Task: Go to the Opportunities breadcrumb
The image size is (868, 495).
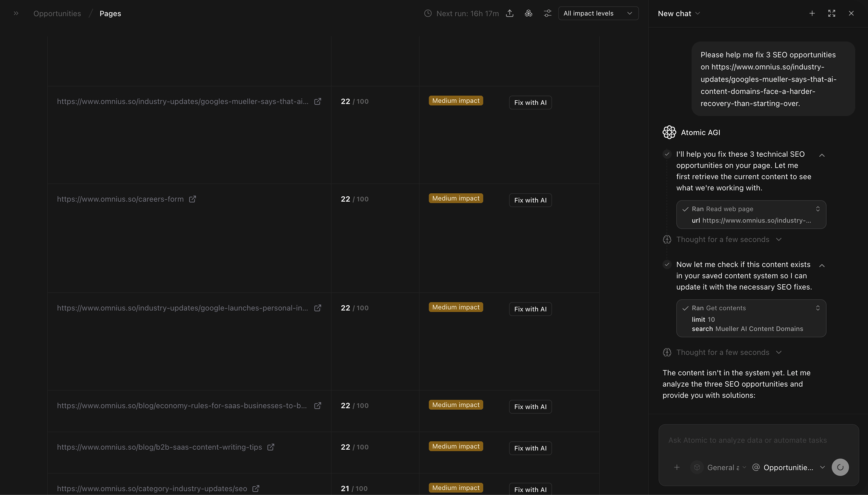Action: coord(57,13)
